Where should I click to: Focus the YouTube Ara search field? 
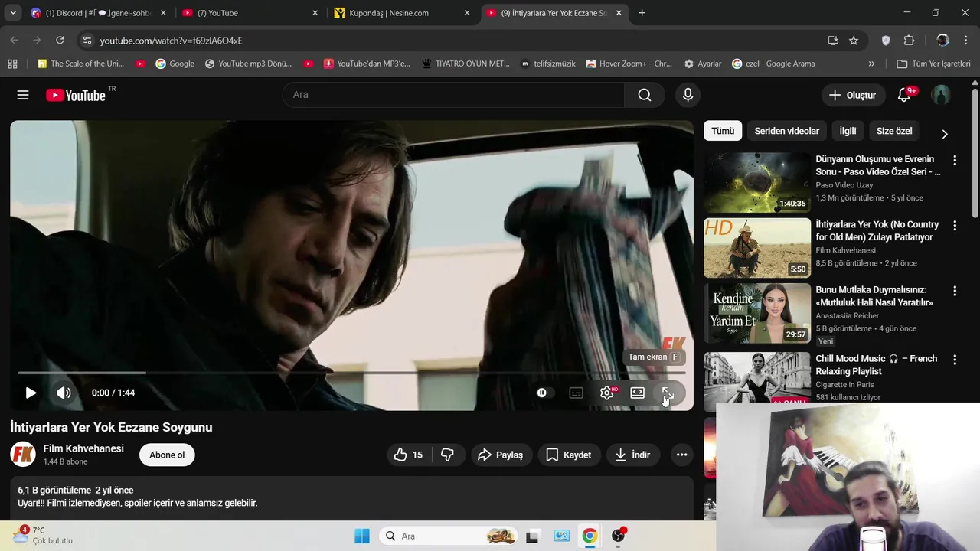pyautogui.click(x=453, y=95)
